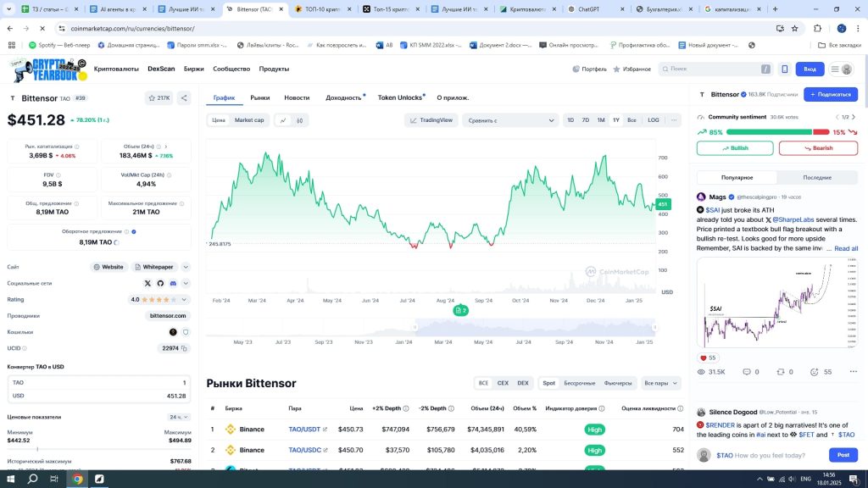Open the Discord social link
This screenshot has width=868, height=488.
pyautogui.click(x=173, y=283)
